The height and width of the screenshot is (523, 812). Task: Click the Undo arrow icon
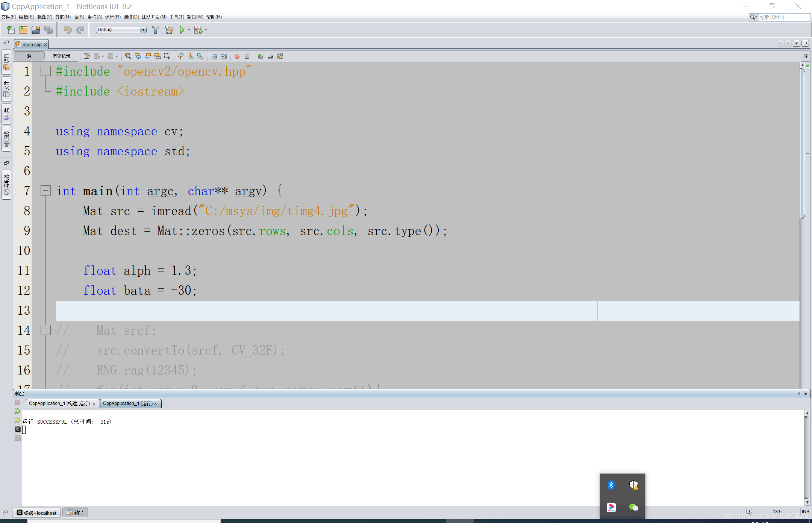pos(68,30)
